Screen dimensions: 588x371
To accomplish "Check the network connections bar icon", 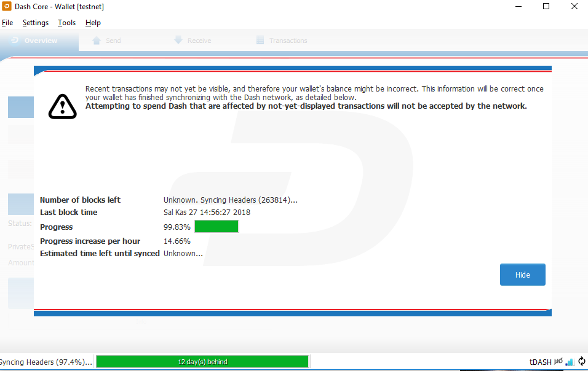I will (x=570, y=362).
